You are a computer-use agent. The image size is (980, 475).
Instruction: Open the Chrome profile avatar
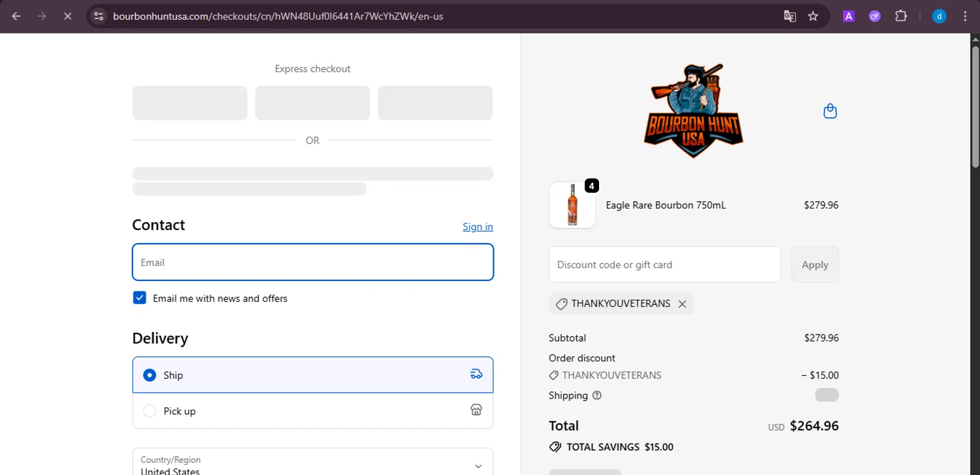point(939,16)
